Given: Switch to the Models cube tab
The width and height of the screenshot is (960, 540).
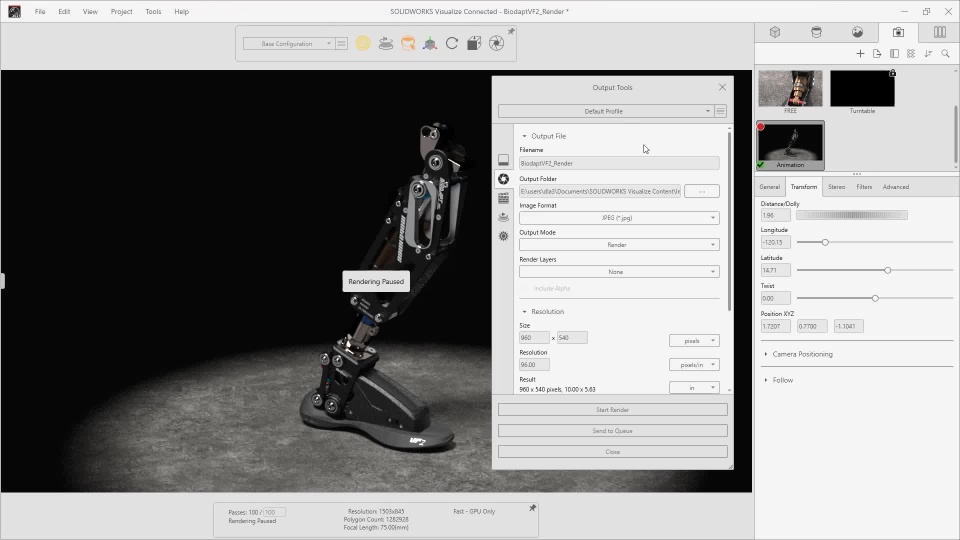Looking at the screenshot, I should (x=775, y=32).
